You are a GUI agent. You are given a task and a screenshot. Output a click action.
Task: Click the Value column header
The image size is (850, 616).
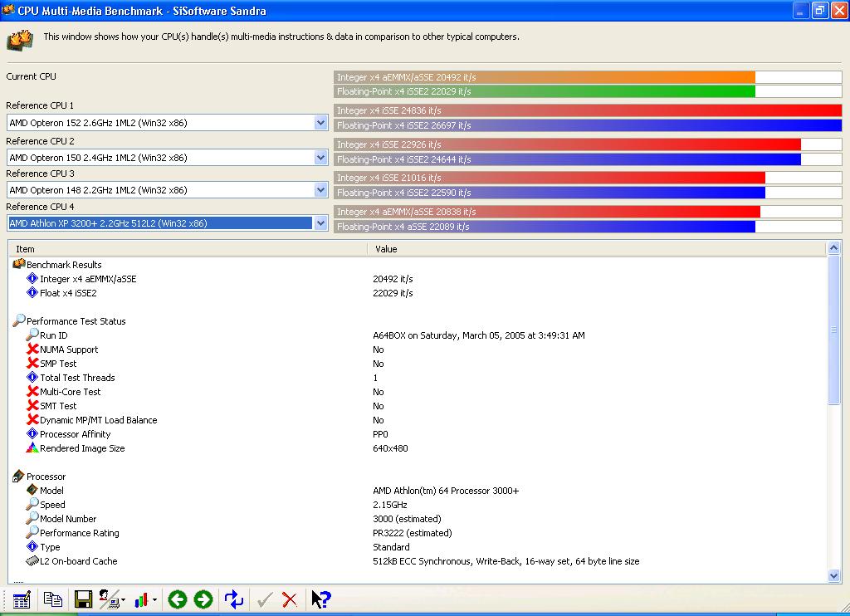[598, 249]
